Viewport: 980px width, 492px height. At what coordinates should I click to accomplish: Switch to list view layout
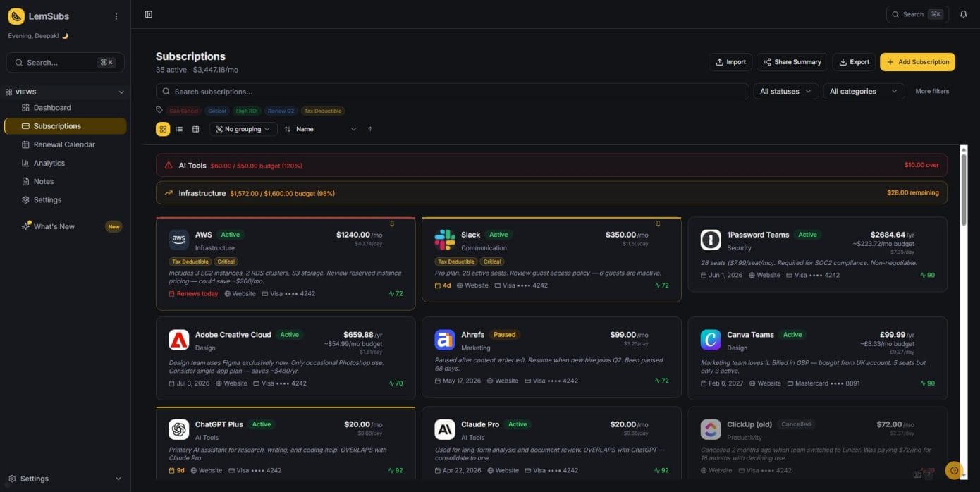point(179,129)
